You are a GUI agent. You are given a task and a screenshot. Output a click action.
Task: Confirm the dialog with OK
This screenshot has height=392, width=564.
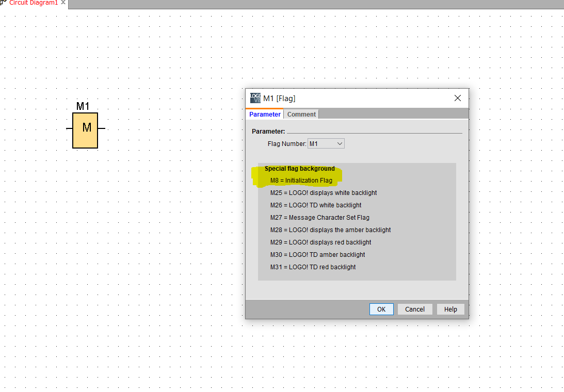point(381,309)
